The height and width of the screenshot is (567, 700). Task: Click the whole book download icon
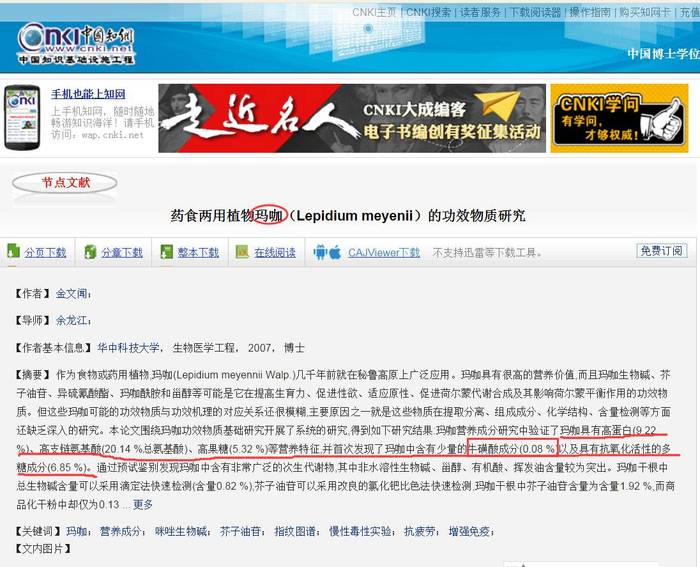click(167, 252)
